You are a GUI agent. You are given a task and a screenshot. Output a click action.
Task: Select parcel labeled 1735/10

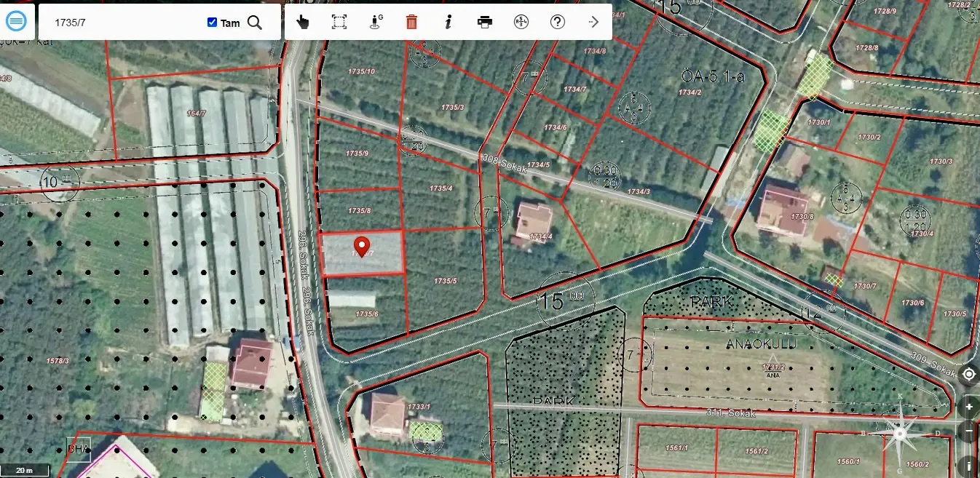[x=362, y=71]
